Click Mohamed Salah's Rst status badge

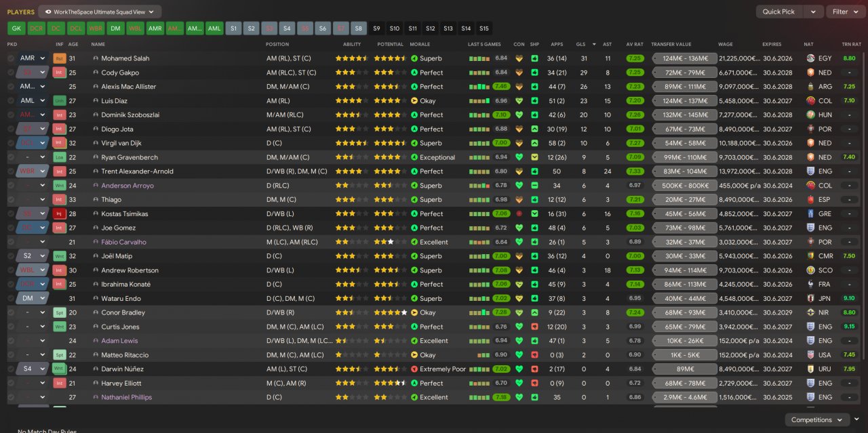(60, 58)
